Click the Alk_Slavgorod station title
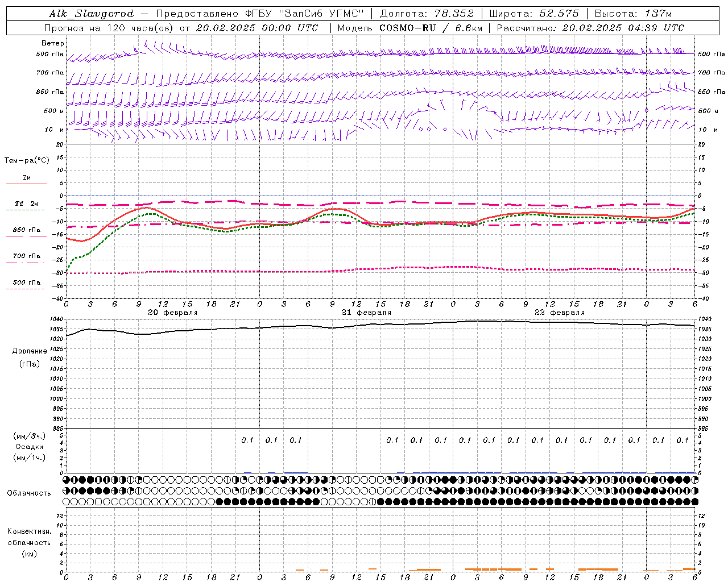 pos(91,14)
